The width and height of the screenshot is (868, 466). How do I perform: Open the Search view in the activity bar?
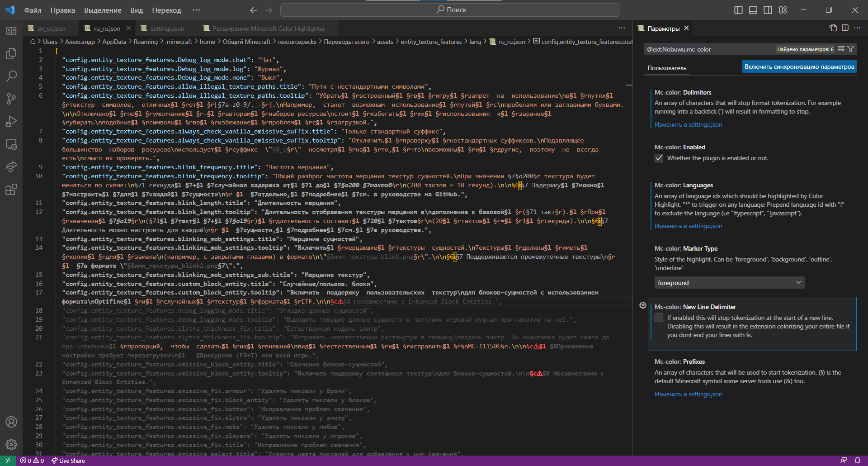pyautogui.click(x=11, y=76)
